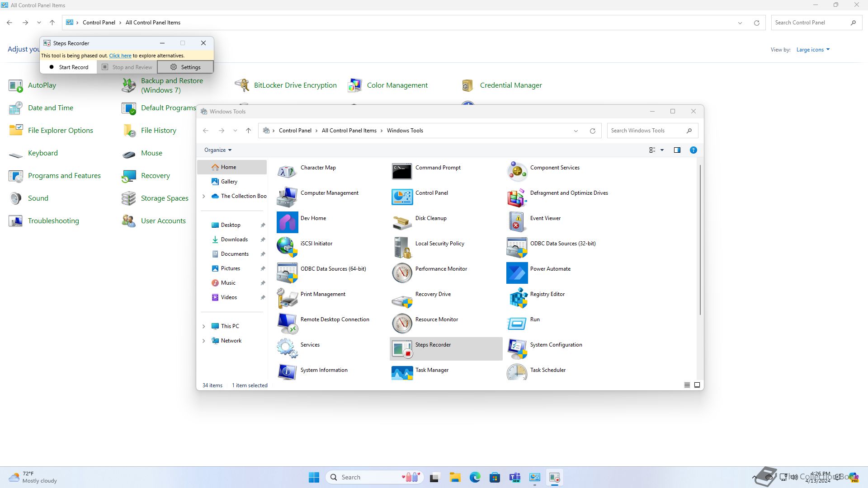Expand The Collection Book tree node
The image size is (868, 488).
point(204,196)
